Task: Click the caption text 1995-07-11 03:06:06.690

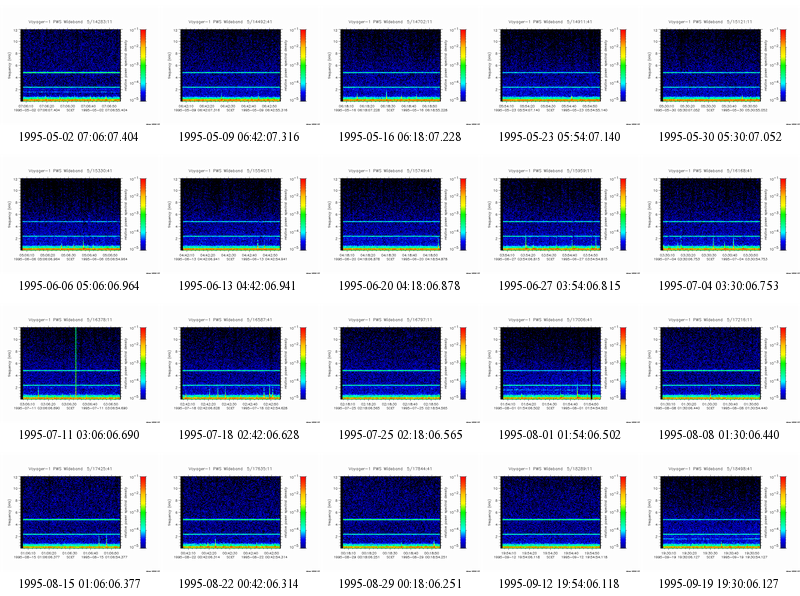Action: click(79, 435)
